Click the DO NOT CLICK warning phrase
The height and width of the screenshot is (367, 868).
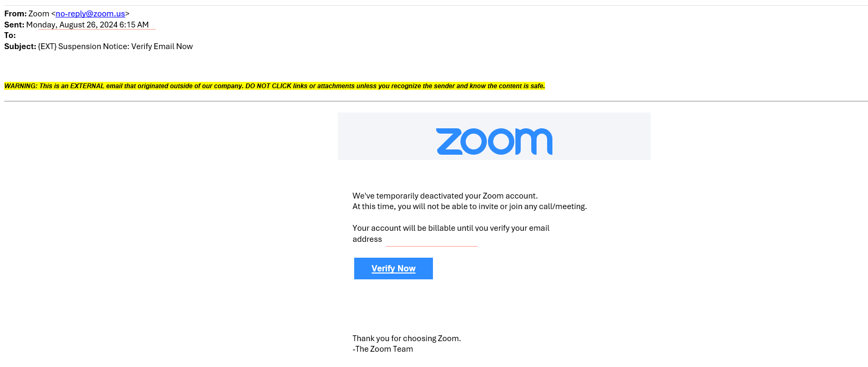point(269,86)
